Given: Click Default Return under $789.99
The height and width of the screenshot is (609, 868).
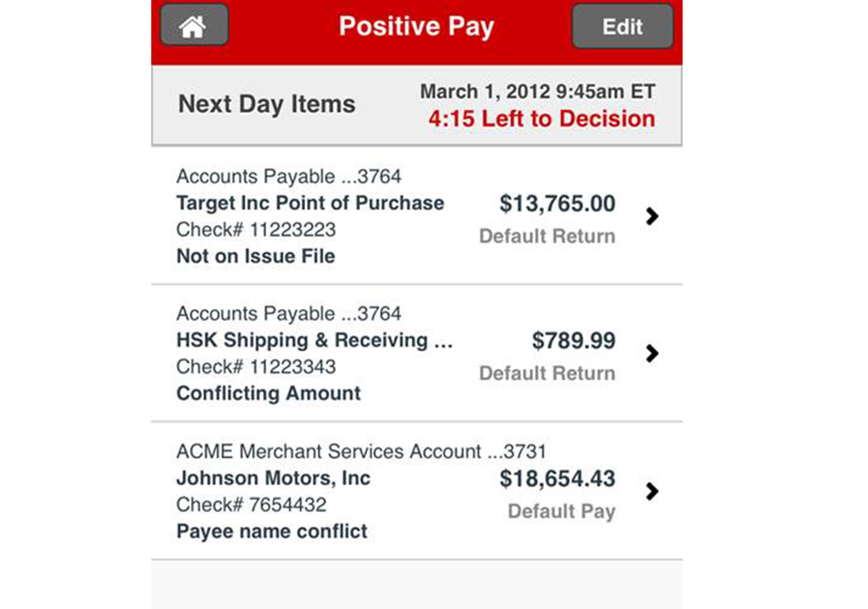Looking at the screenshot, I should [x=547, y=373].
